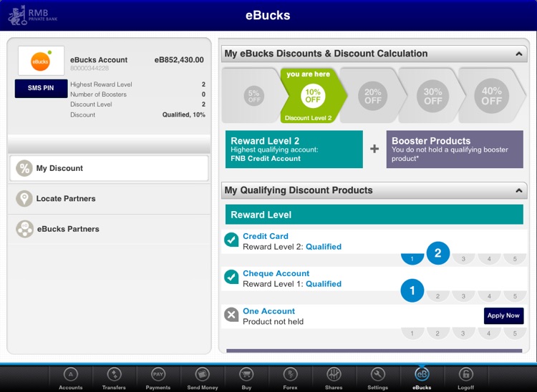
Task: Collapse My eBucks Discounts & Discount Calculation section
Action: tap(519, 54)
